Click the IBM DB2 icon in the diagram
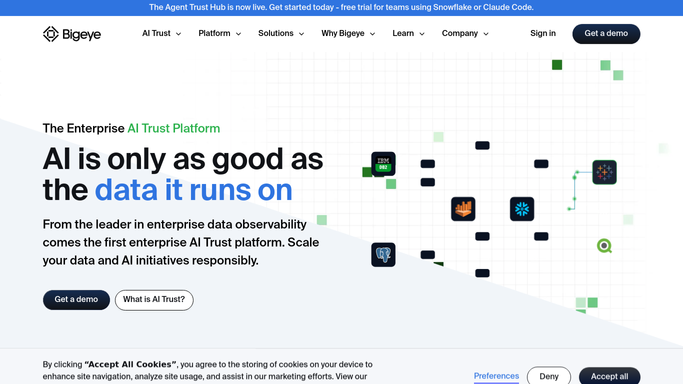Image resolution: width=683 pixels, height=384 pixels. coord(383,164)
